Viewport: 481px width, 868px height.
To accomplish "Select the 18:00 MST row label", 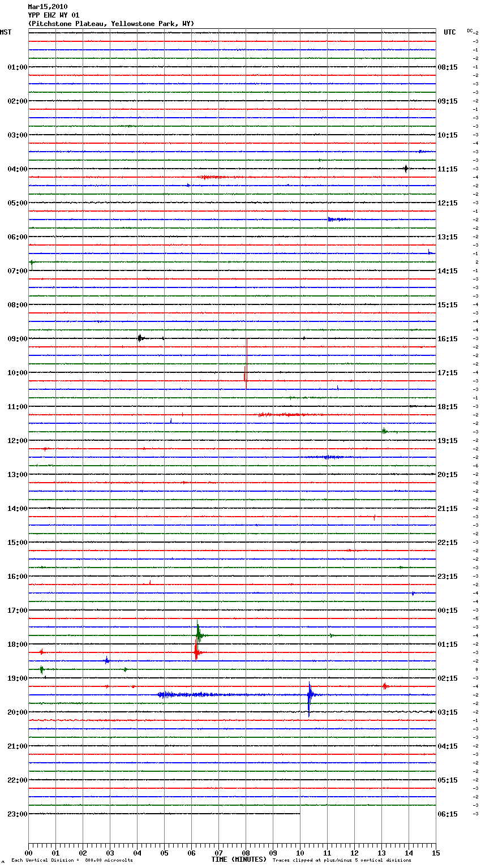I will pos(18,644).
